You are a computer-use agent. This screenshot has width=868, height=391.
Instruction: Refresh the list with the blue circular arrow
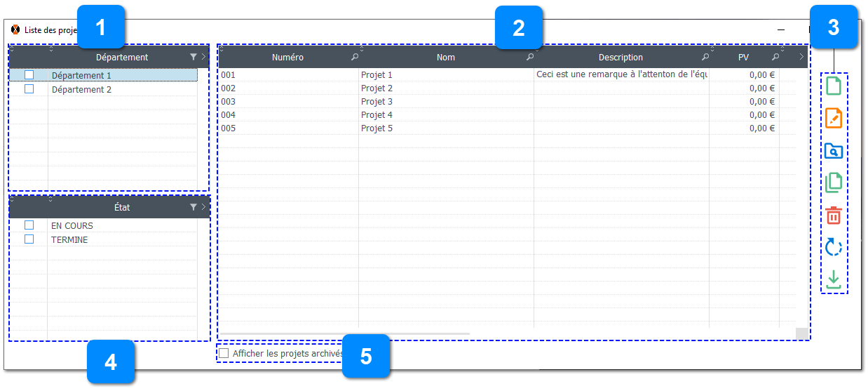(x=833, y=247)
